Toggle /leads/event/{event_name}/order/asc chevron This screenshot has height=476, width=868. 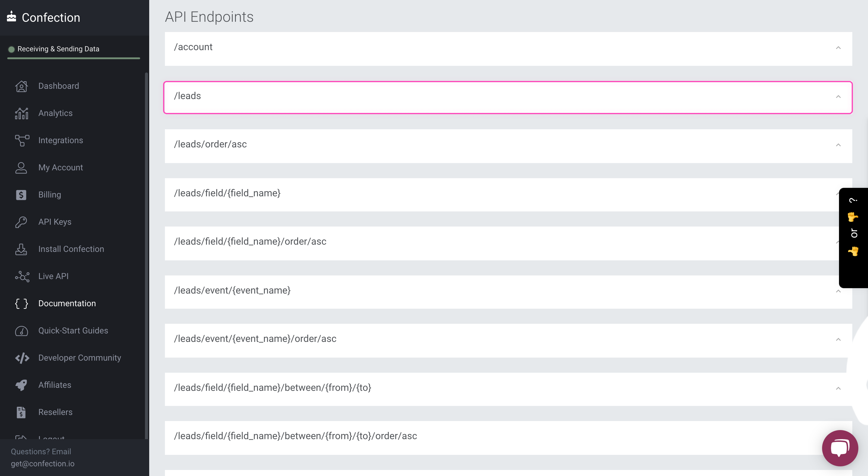tap(838, 339)
